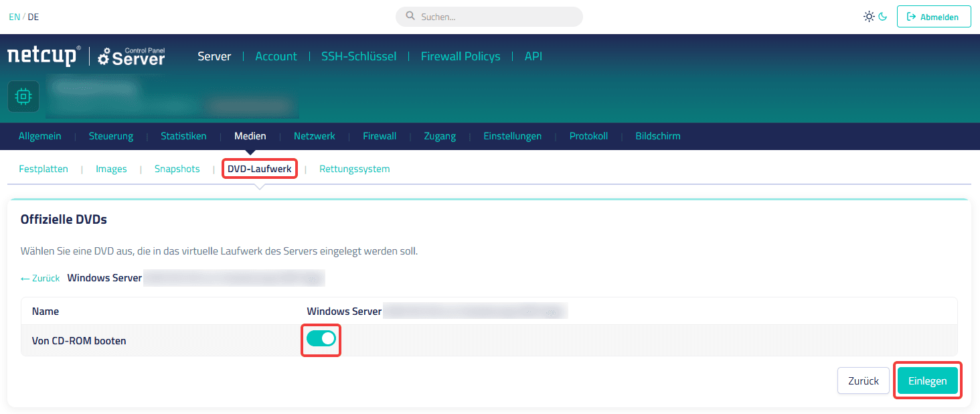
Task: Click the Abmelden logout button
Action: point(933,17)
